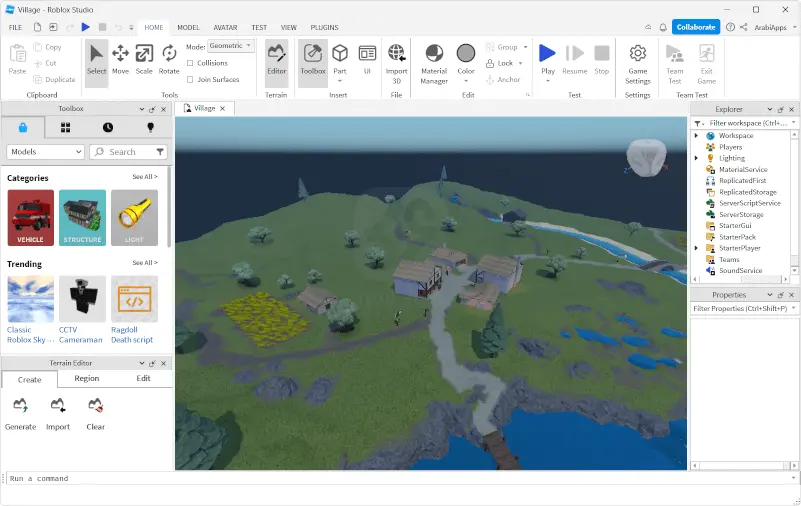Open Game Settings
The height and width of the screenshot is (506, 801).
pyautogui.click(x=637, y=62)
